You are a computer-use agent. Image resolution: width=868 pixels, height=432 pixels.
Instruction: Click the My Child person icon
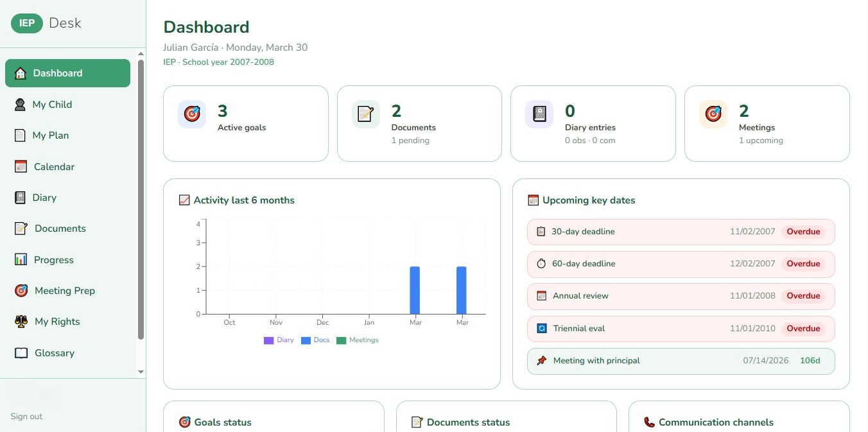[19, 104]
